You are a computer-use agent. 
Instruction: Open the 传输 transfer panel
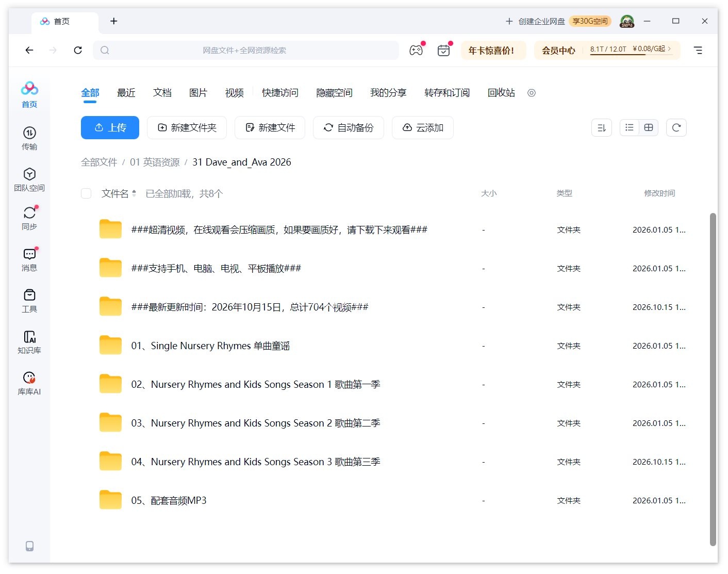(x=29, y=138)
